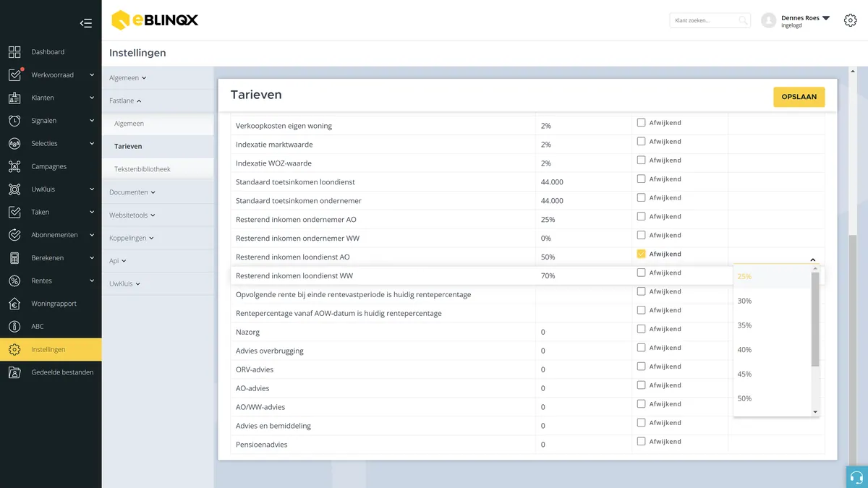Click the eBLINQX logo
Screen dimensions: 868x488
click(155, 20)
